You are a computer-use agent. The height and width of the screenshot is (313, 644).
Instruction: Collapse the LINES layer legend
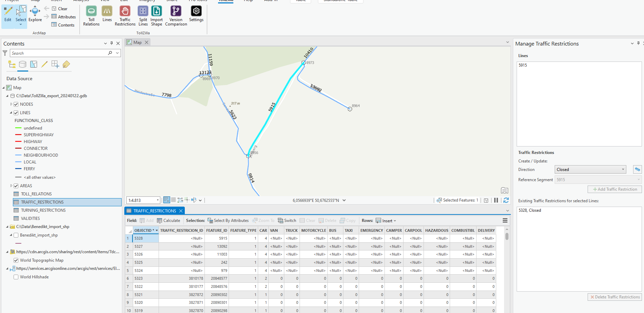(x=11, y=113)
